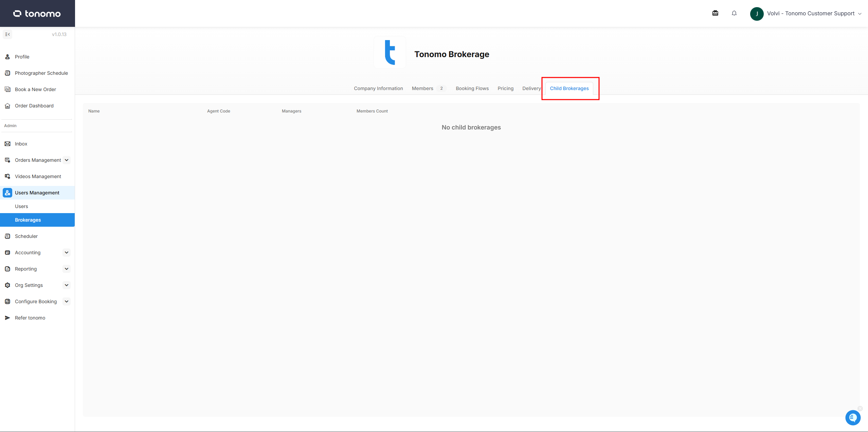Open the Booking Flows tab

pyautogui.click(x=472, y=88)
